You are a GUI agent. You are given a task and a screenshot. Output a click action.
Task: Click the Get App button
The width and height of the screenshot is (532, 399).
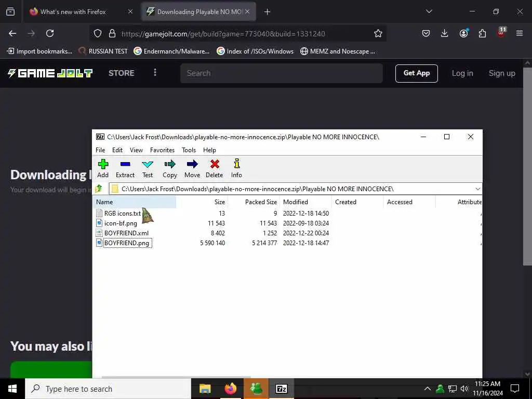[x=416, y=73]
